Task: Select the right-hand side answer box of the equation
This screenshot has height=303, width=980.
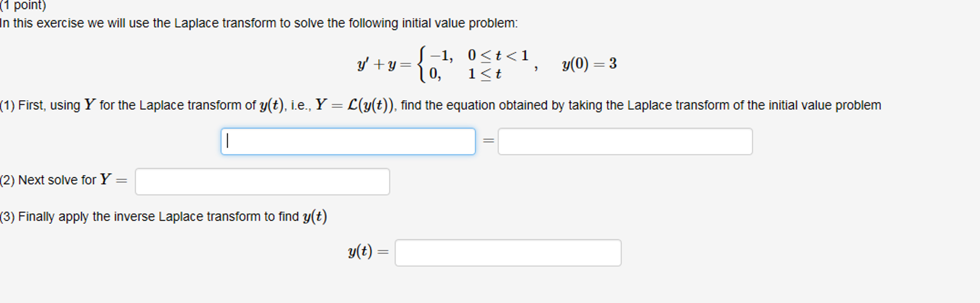Action: 625,140
